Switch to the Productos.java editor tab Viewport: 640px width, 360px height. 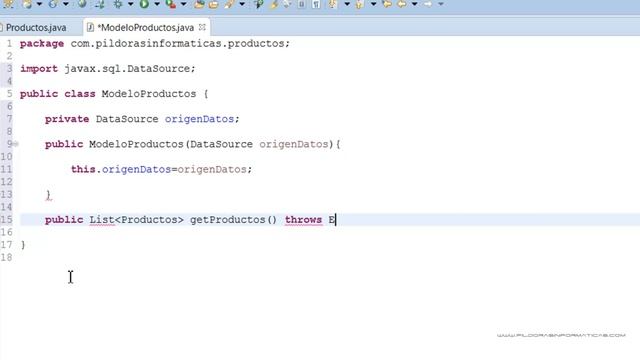[x=36, y=28]
